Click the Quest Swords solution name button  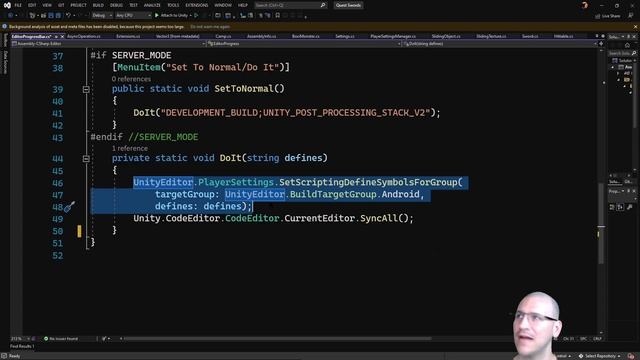click(348, 5)
